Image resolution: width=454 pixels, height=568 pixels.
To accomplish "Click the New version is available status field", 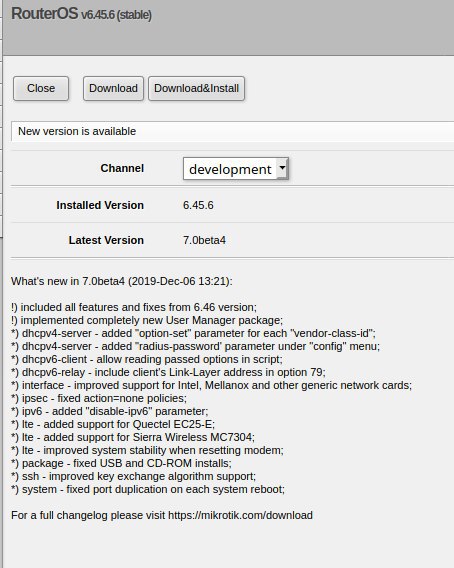I will (x=232, y=131).
